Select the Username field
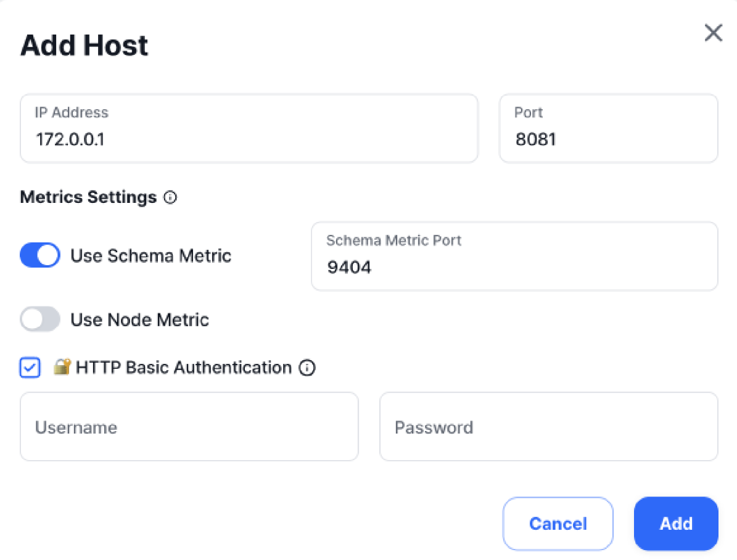The width and height of the screenshot is (737, 560). point(189,426)
